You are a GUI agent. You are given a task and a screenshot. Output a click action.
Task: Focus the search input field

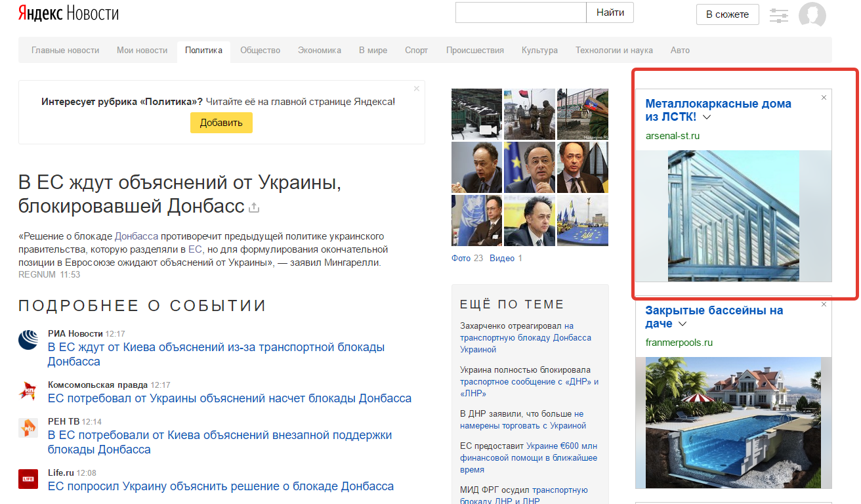520,12
